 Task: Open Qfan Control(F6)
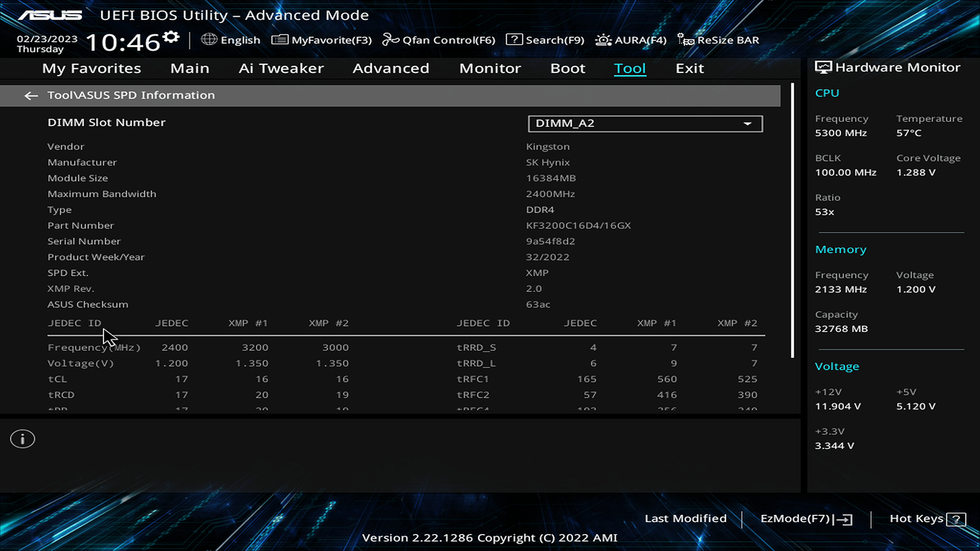(439, 40)
